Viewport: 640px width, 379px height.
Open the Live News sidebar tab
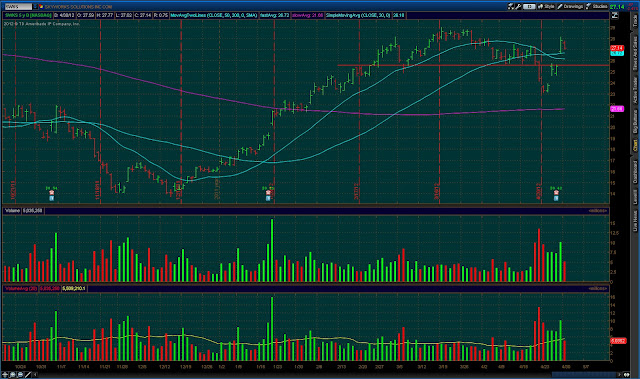pyautogui.click(x=635, y=221)
